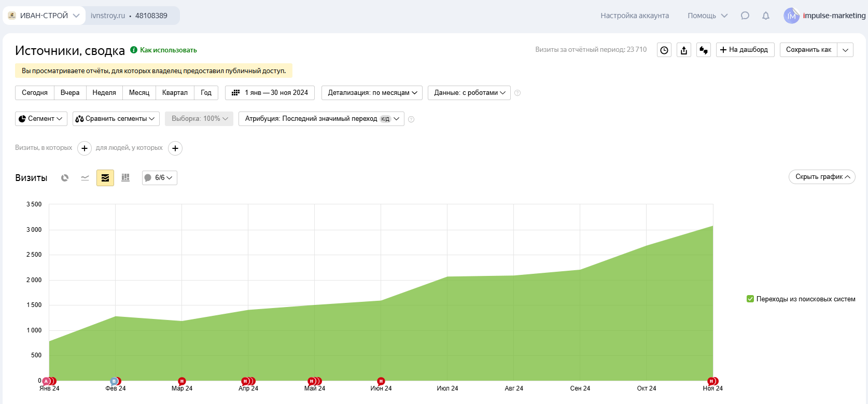Expand the 'Детализация: по месяцам' dropdown
The width and height of the screenshot is (868, 404).
372,93
